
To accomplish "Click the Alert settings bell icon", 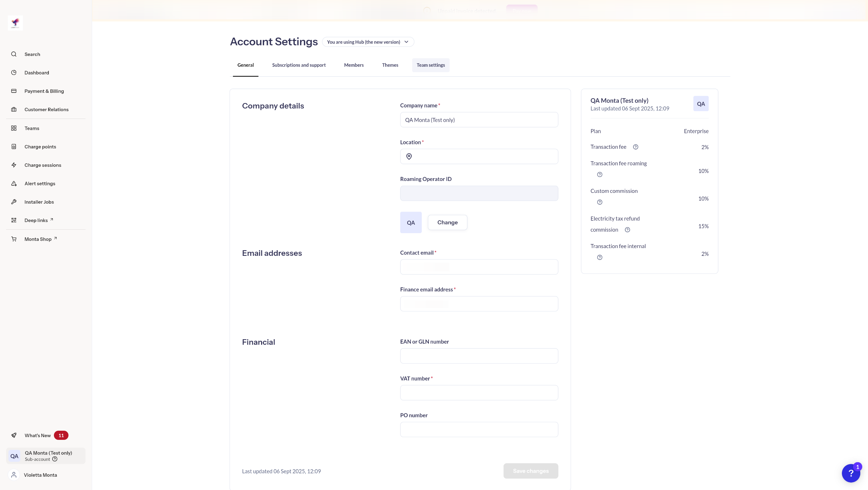I will [14, 183].
